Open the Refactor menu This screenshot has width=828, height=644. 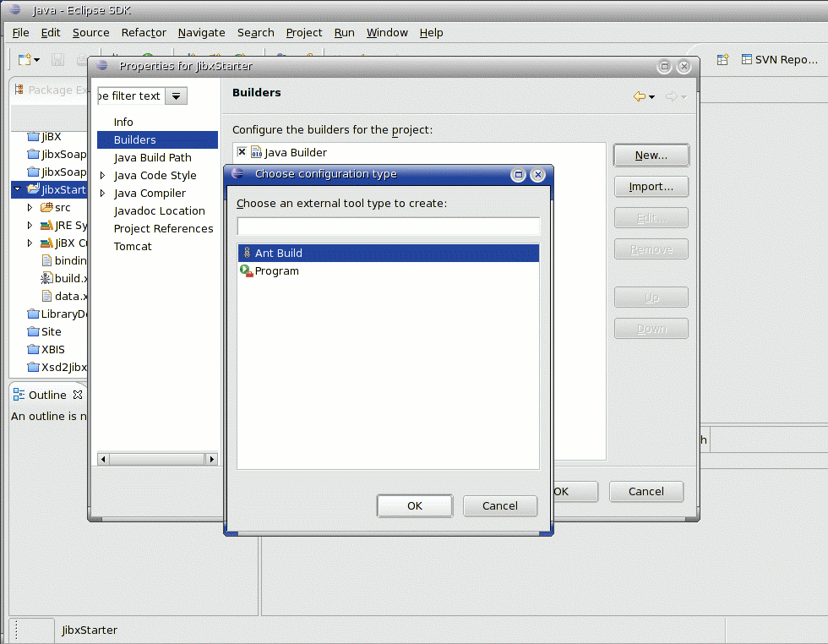pos(144,33)
